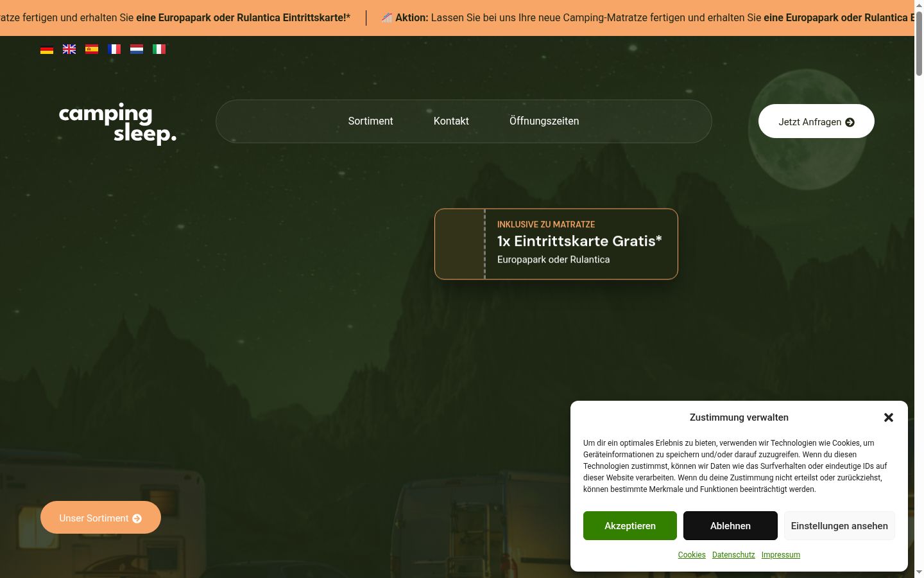Click 'Europapark oder Rulantica' text in card
Image resolution: width=924 pixels, height=578 pixels.
[554, 259]
